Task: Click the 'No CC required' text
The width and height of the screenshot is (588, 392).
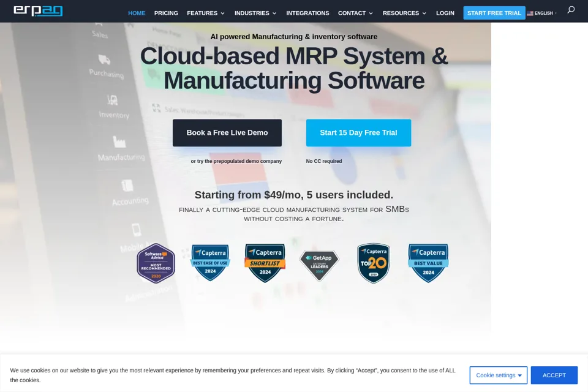Action: coord(324,161)
